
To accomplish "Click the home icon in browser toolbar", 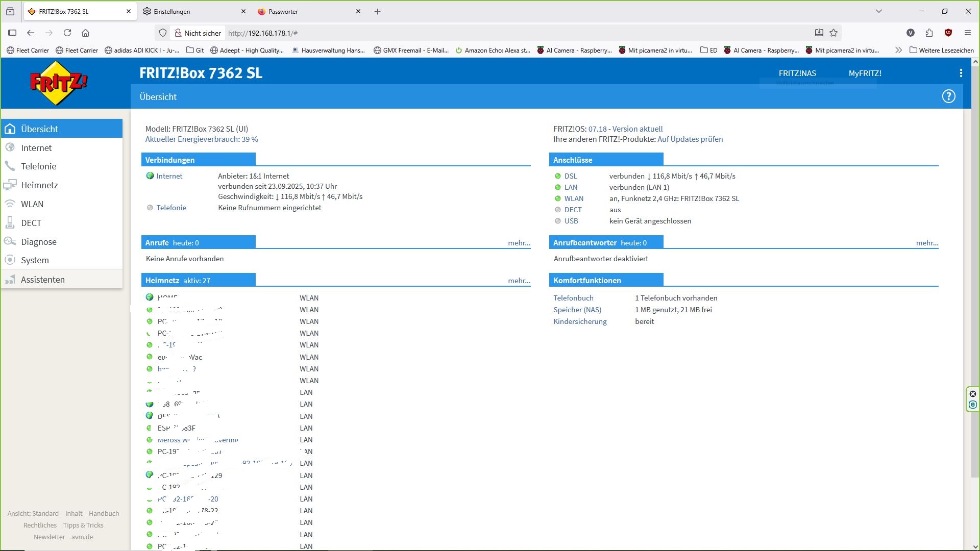I will (85, 33).
